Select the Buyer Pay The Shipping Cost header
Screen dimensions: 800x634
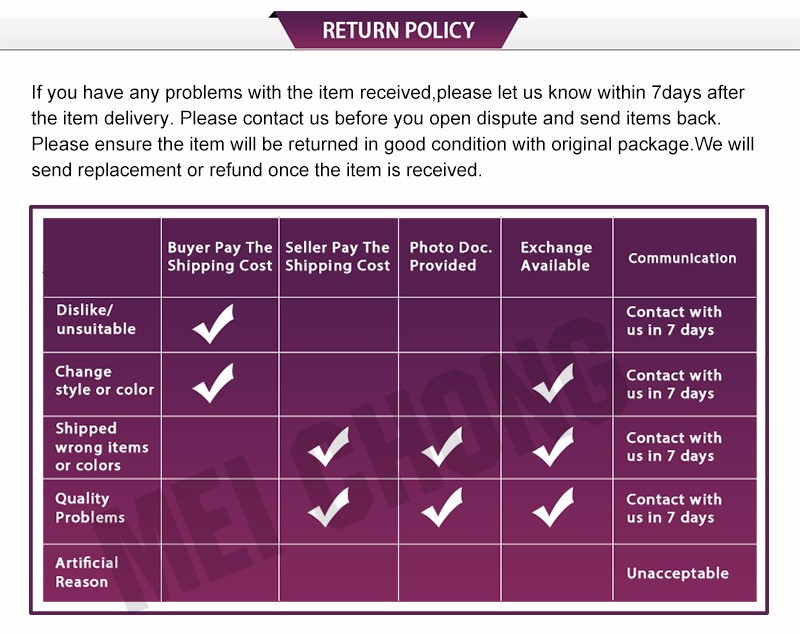220,257
